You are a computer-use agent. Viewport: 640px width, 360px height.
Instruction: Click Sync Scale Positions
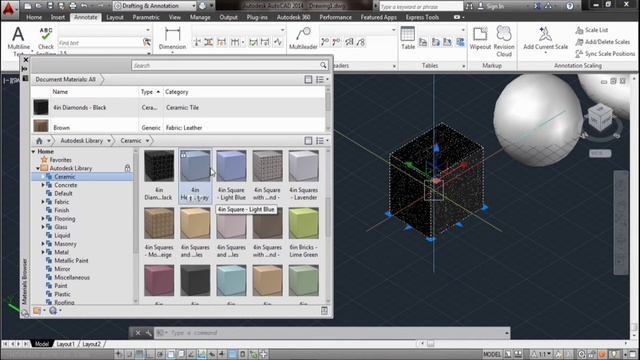(x=605, y=53)
